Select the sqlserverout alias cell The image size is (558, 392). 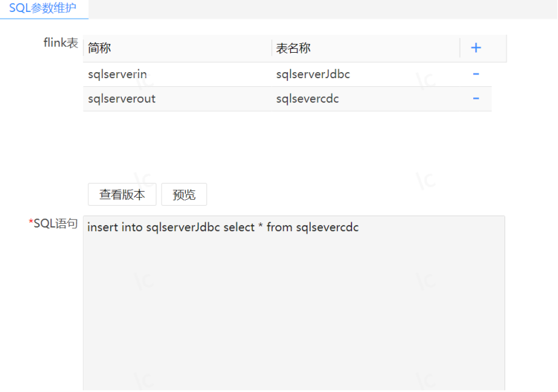177,99
